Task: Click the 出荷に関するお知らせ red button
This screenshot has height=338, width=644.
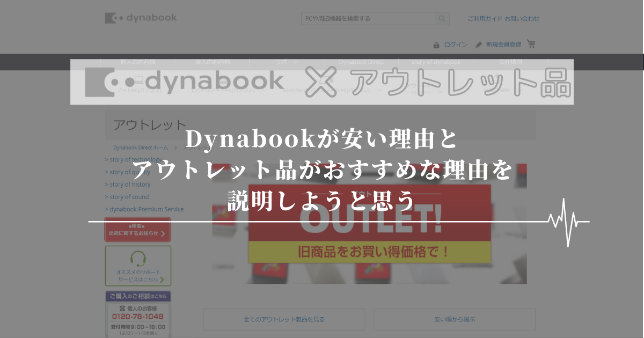Action: 138,230
